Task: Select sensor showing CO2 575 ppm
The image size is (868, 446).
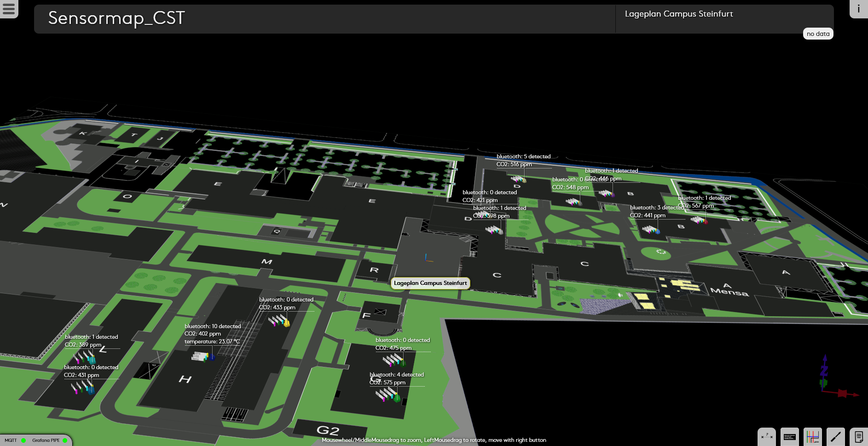Action: pyautogui.click(x=388, y=394)
